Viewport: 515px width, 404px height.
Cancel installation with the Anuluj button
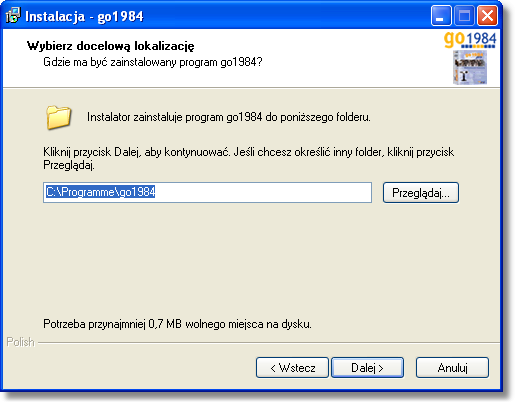pyautogui.click(x=452, y=367)
